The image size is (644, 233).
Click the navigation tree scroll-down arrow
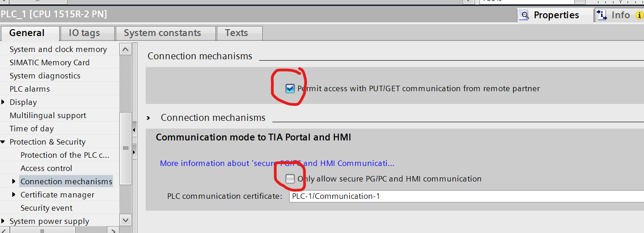[x=126, y=220]
